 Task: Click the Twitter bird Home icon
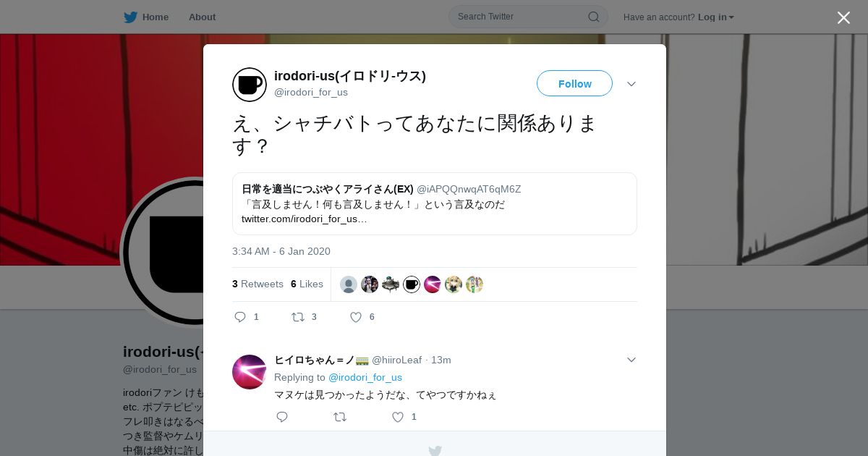pos(130,17)
